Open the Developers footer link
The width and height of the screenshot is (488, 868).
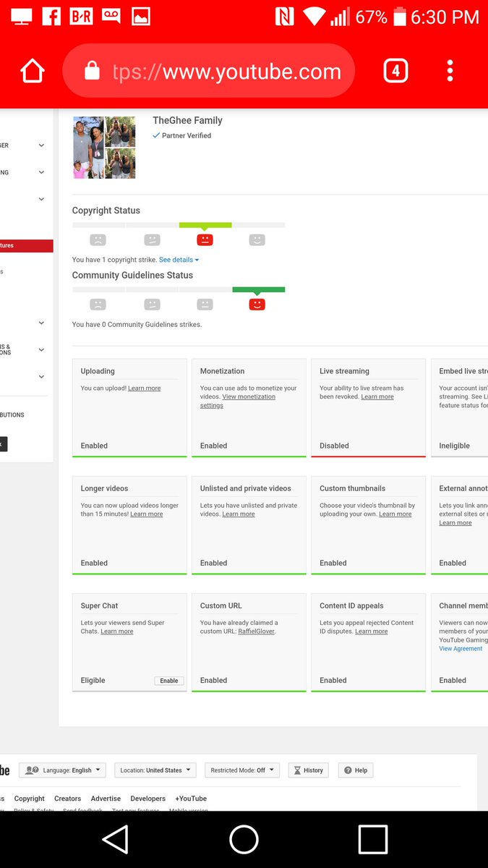[148, 799]
